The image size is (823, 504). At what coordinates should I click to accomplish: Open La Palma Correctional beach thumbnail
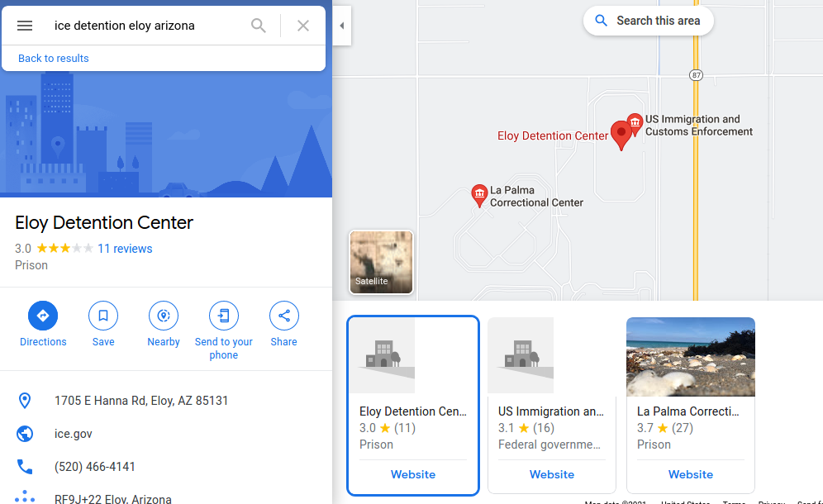(x=691, y=357)
